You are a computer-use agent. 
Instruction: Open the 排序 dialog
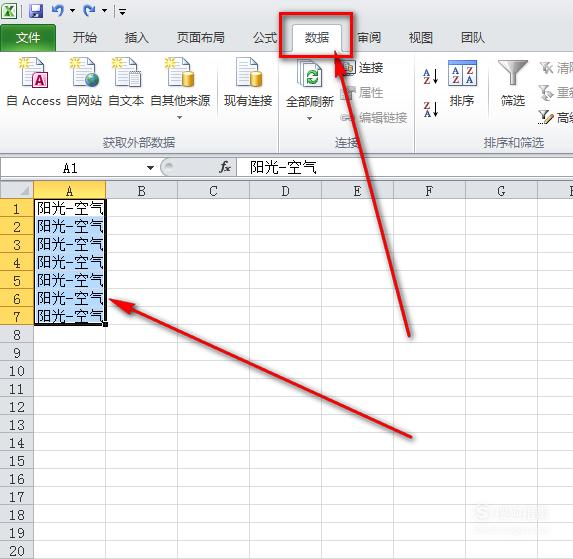coord(462,83)
